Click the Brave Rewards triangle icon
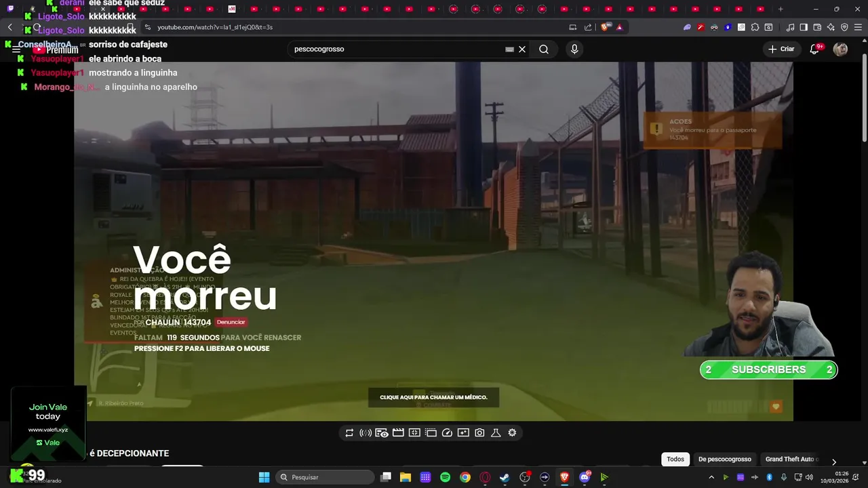The height and width of the screenshot is (488, 868). [x=619, y=27]
